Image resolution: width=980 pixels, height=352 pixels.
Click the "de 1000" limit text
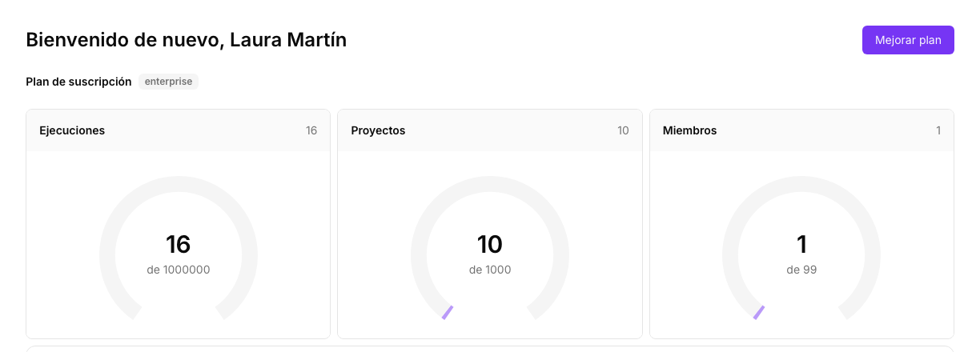[490, 270]
